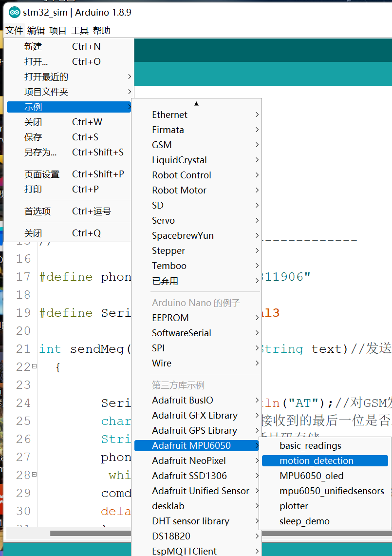Screen dimensions: 392x556
Task: Select highlighted Adafruit MPU6050 entry
Action: tap(197, 445)
